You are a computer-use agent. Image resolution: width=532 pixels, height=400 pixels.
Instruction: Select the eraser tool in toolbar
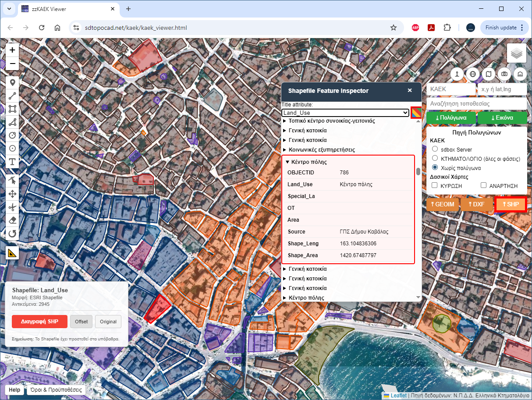pyautogui.click(x=12, y=220)
